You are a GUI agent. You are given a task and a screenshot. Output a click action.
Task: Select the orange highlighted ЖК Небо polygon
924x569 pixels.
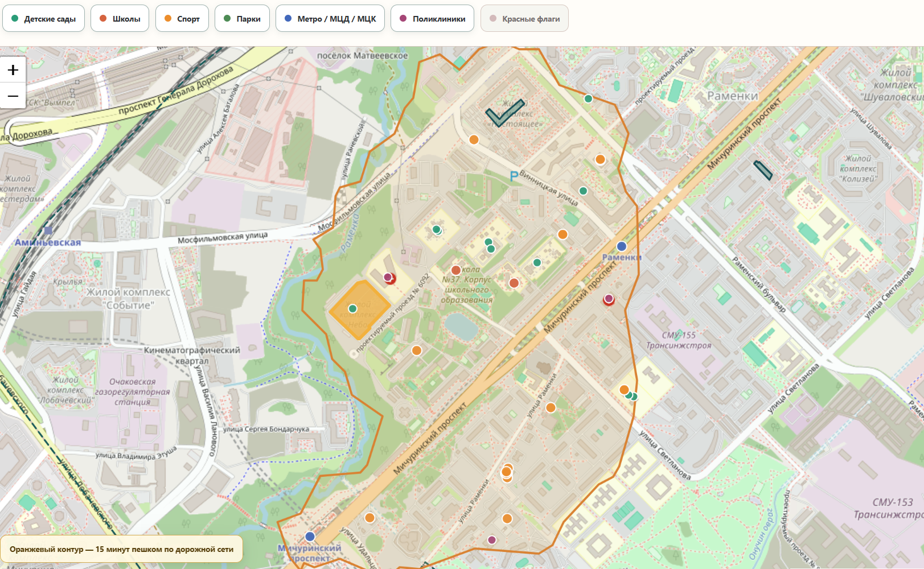360,310
